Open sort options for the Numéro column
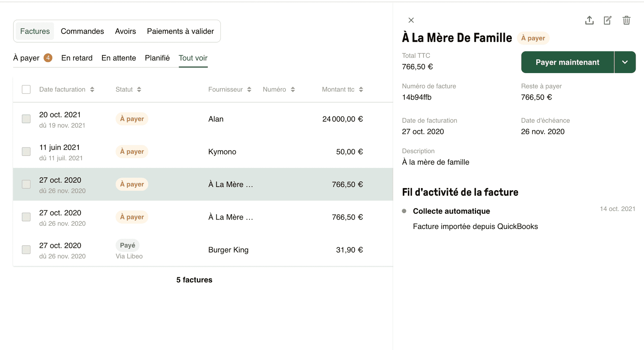The height and width of the screenshot is (350, 644). tap(292, 89)
